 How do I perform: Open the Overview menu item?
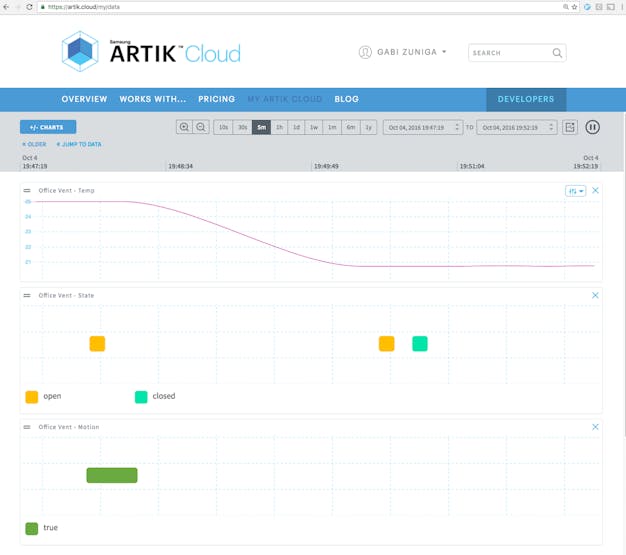click(84, 99)
